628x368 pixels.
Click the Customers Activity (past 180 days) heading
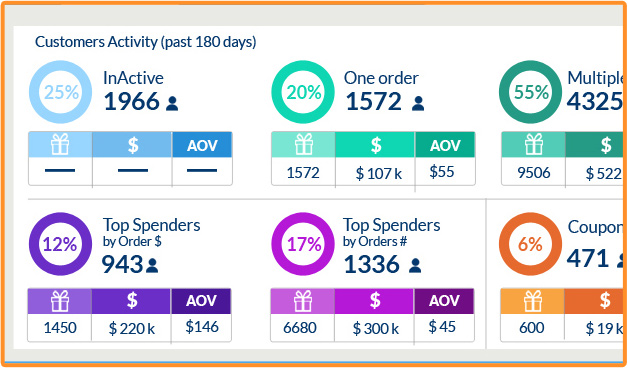(x=145, y=42)
